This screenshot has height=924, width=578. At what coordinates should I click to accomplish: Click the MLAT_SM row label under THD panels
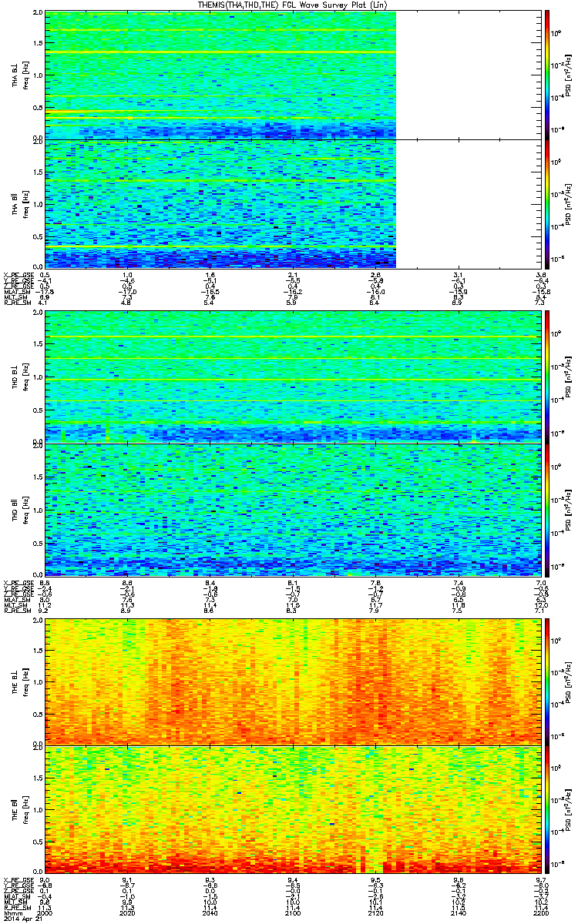click(x=16, y=600)
